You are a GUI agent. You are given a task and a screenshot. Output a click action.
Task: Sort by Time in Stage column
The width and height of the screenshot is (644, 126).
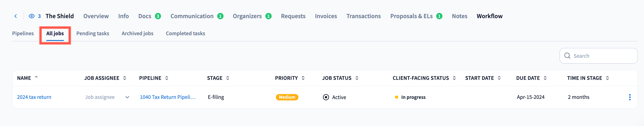coord(607,78)
